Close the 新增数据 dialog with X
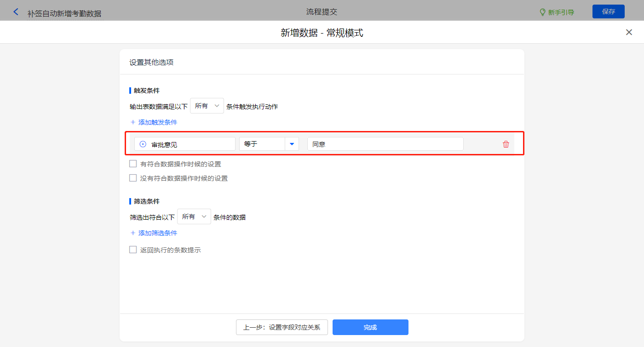The image size is (644, 347). (629, 32)
